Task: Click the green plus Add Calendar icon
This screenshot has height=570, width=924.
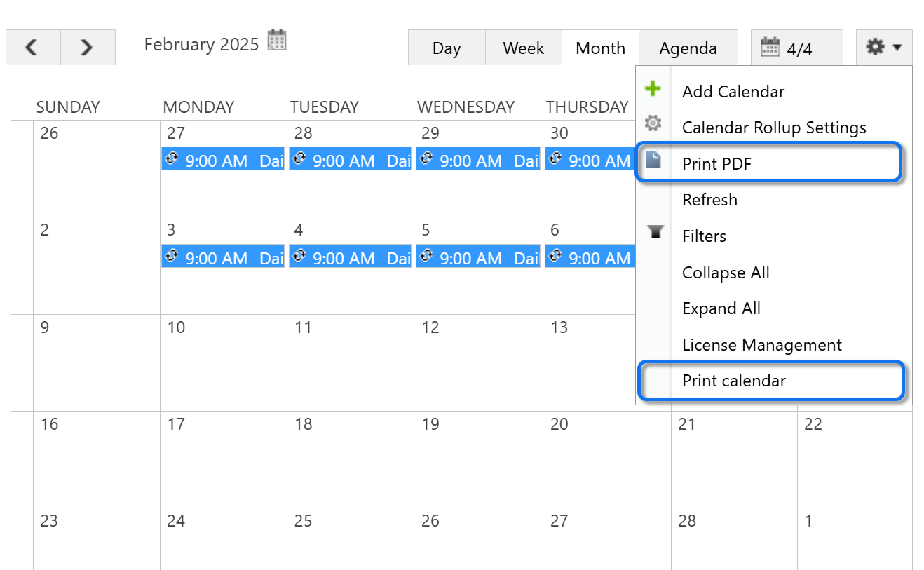Action: [x=653, y=89]
